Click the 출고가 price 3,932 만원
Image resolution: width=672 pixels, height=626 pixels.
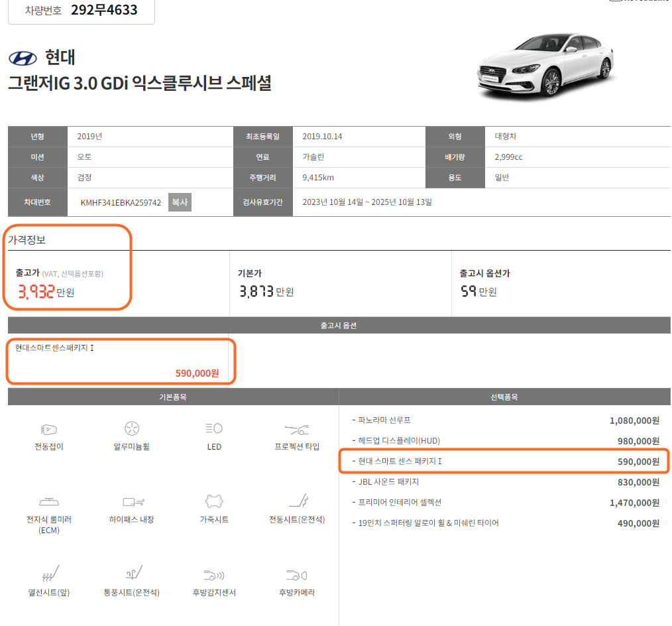point(46,292)
